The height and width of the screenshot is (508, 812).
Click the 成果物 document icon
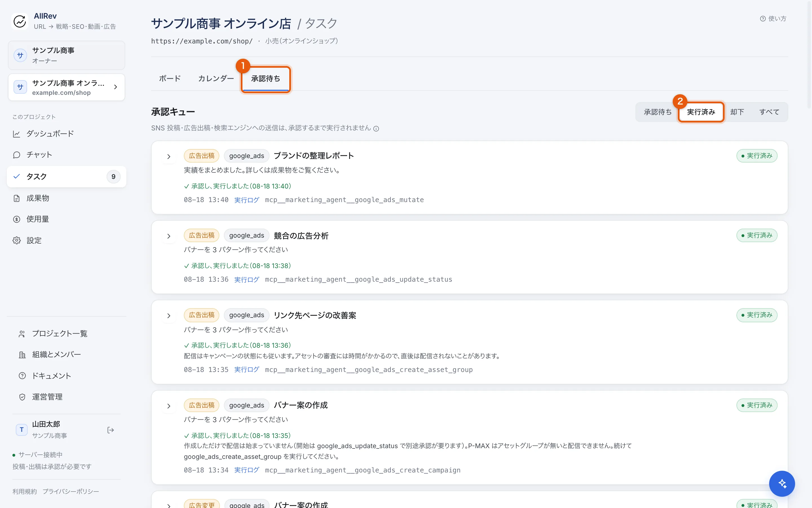16,198
